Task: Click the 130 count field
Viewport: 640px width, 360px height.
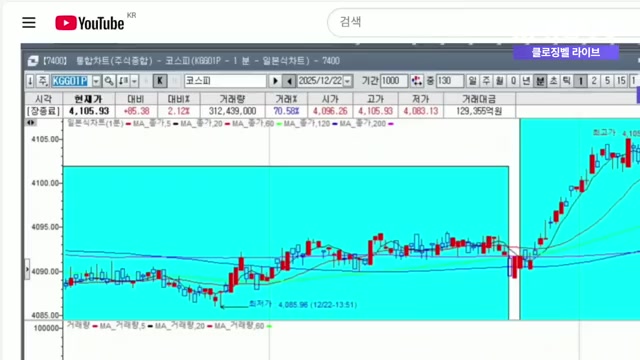Action: pos(450,81)
